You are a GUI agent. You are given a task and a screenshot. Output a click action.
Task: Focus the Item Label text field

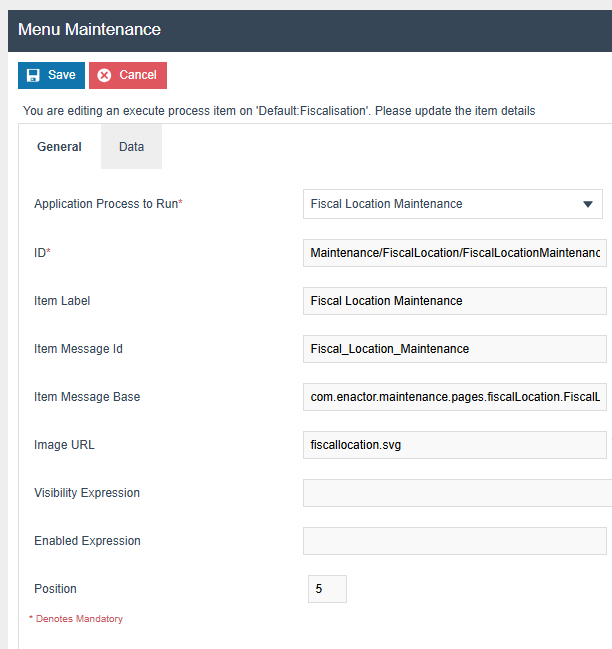pyautogui.click(x=454, y=301)
